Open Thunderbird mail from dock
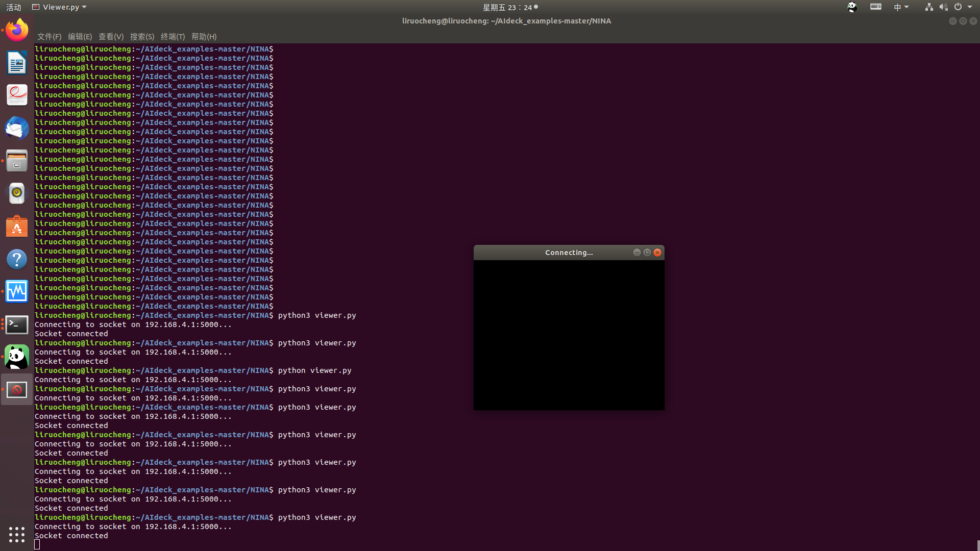 point(17,128)
